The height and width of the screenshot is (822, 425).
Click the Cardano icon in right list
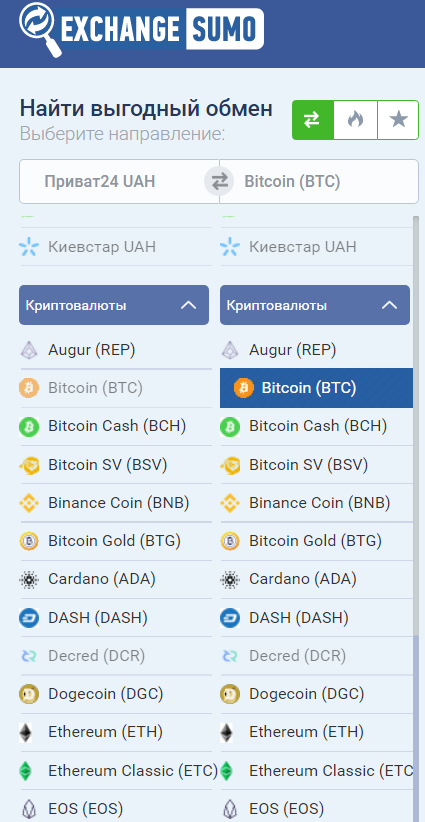[230, 580]
